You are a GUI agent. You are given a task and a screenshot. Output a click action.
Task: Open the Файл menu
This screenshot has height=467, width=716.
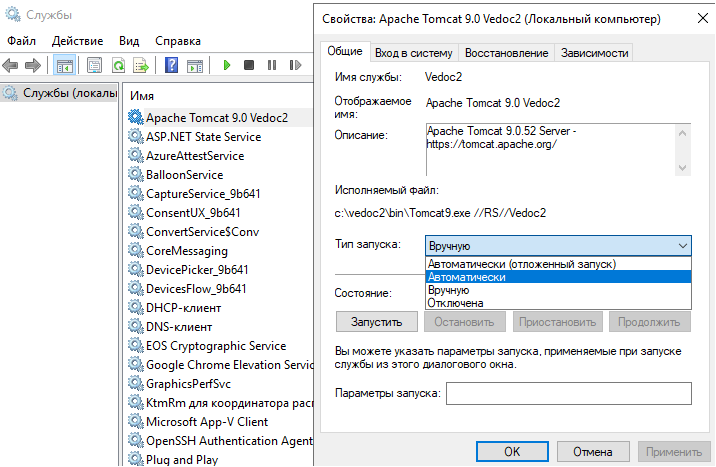(21, 41)
